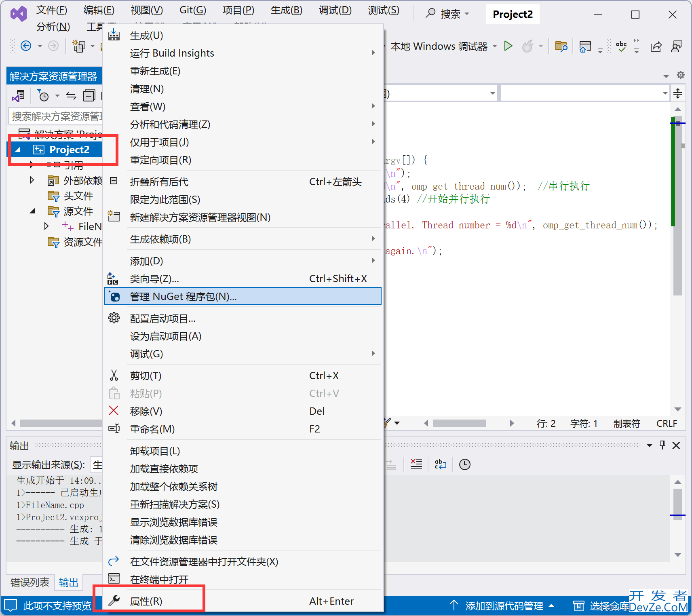Screen dimensions: 692x616
Task: Close the output panel
Action: coord(676,445)
